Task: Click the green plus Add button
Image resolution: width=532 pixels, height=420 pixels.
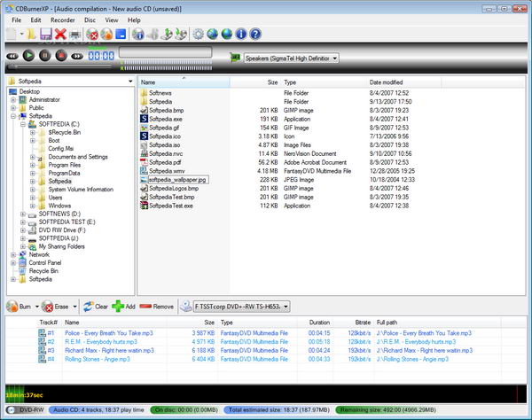Action: [x=124, y=307]
